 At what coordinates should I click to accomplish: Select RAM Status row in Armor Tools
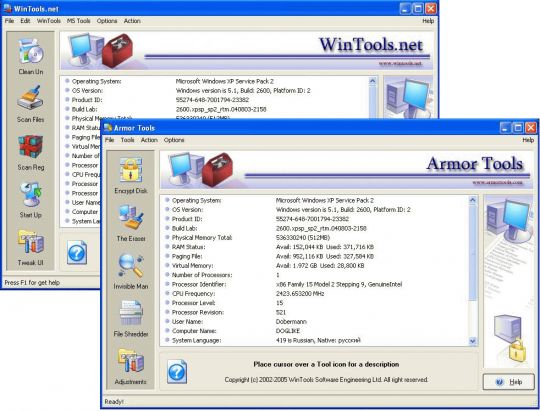pyautogui.click(x=316, y=247)
